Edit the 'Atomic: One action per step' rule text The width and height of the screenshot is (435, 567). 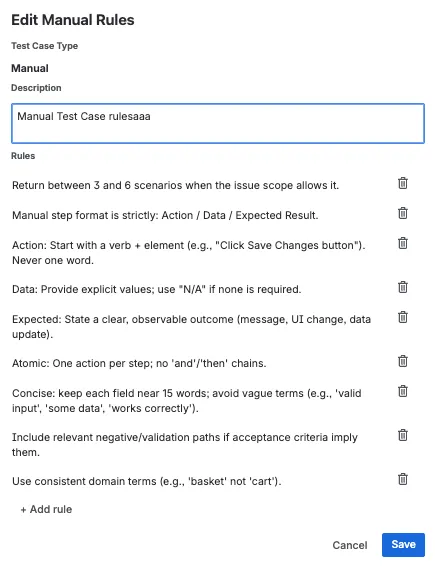tap(139, 363)
